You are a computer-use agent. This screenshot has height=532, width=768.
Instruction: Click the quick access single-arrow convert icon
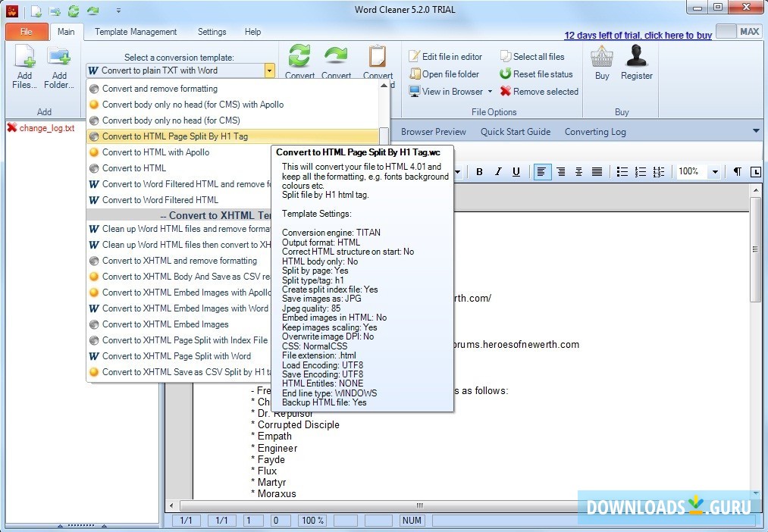[x=92, y=11]
